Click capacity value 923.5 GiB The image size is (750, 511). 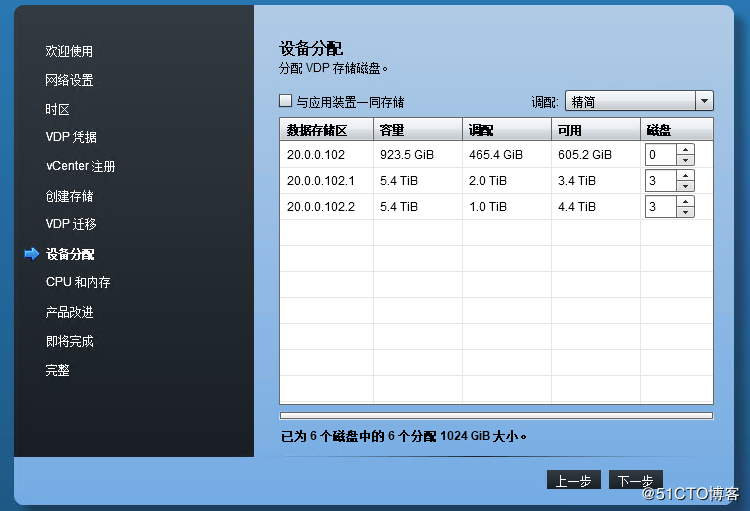(407, 155)
